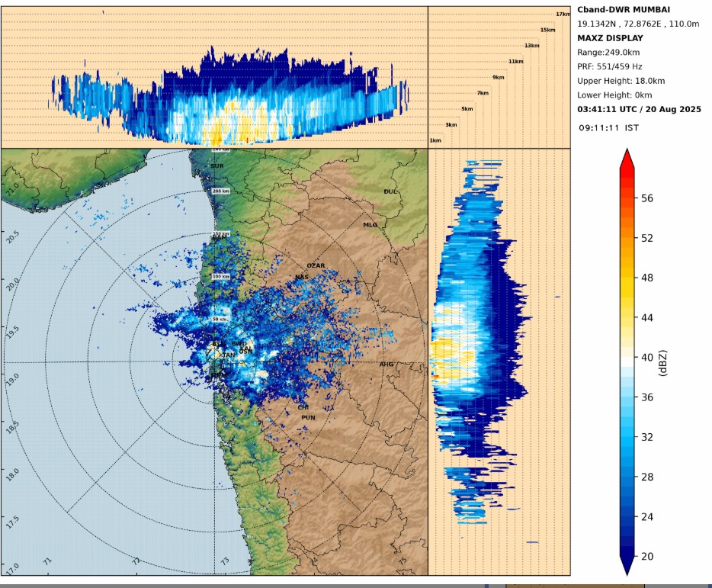
Task: Select the 48 dBZ yellow color band
Action: (627, 278)
